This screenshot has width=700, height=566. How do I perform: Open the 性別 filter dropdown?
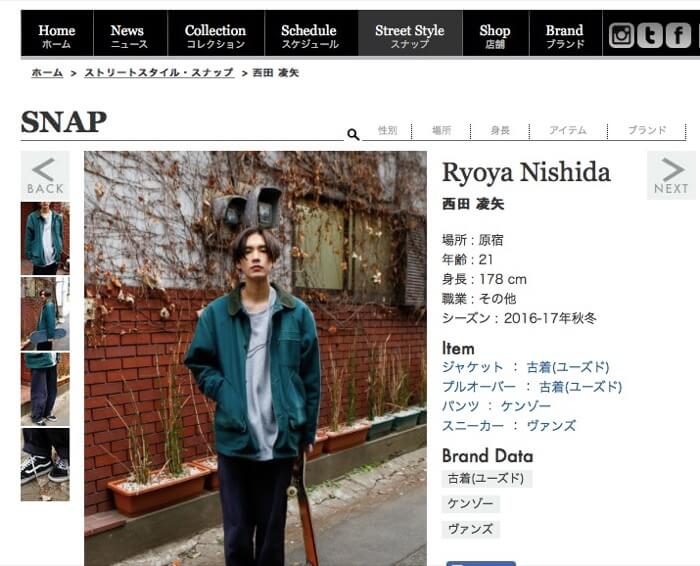[387, 130]
